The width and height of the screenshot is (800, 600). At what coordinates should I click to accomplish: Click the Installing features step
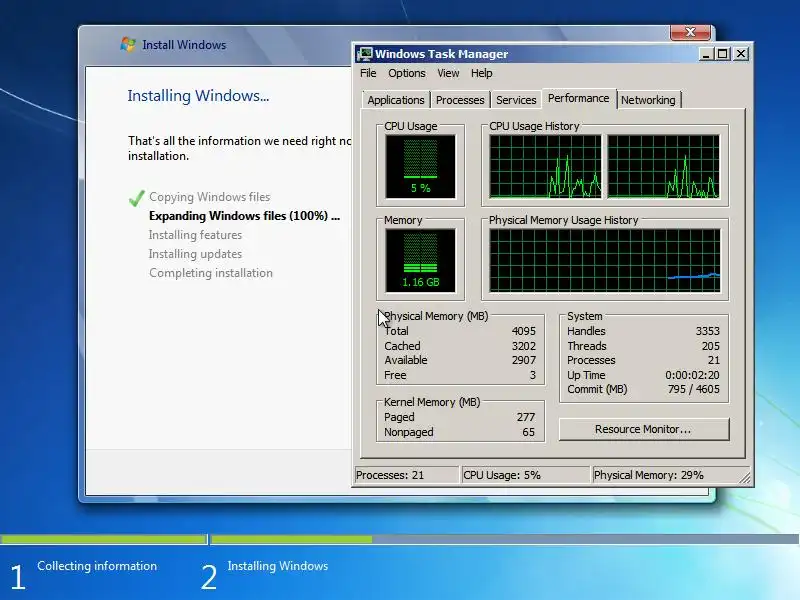[x=195, y=235]
